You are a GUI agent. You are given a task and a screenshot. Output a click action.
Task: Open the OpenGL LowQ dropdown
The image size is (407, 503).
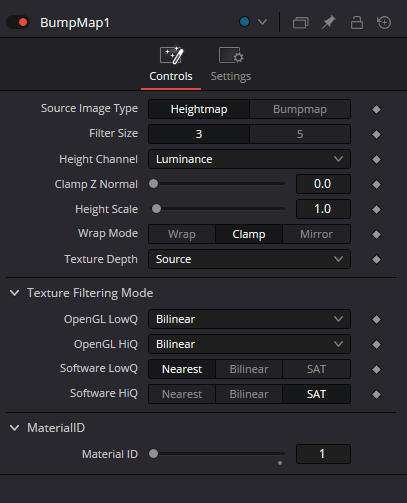click(249, 319)
